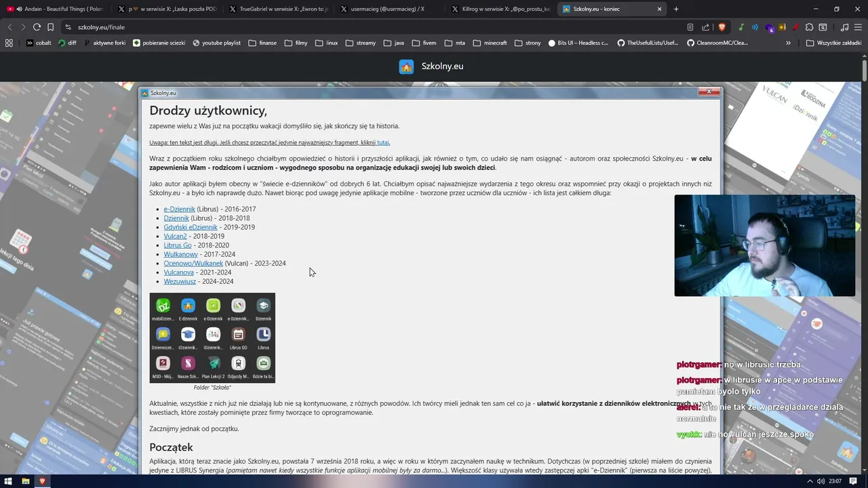
Task: Click share page icon in address bar
Action: (x=706, y=27)
